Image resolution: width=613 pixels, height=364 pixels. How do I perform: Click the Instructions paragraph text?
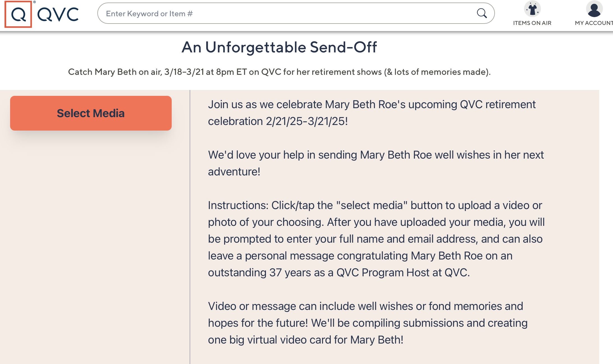376,239
